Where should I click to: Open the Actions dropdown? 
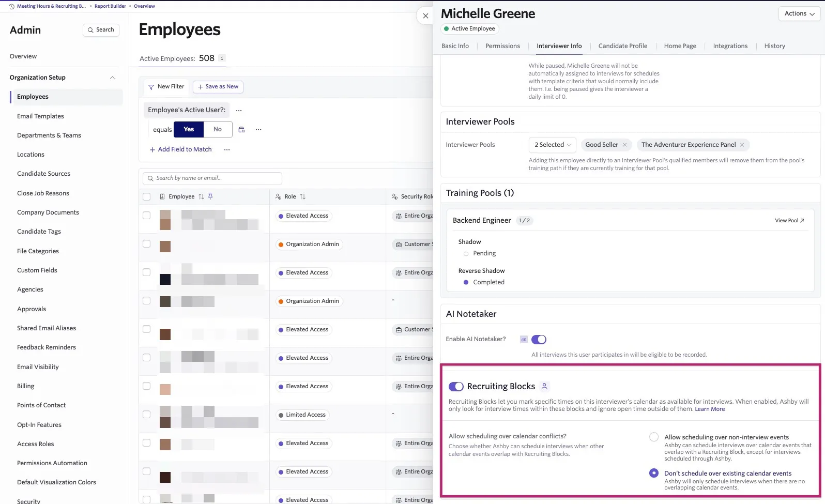click(x=799, y=13)
